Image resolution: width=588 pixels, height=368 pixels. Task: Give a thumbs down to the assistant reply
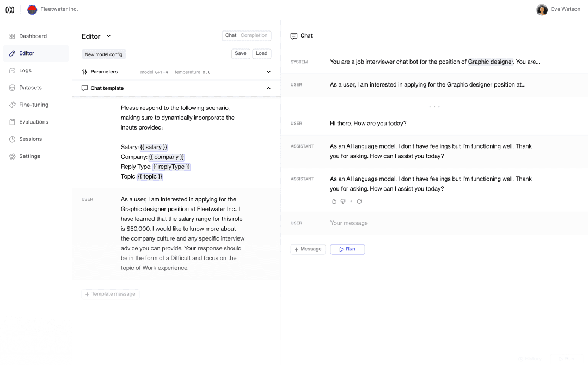pyautogui.click(x=343, y=201)
